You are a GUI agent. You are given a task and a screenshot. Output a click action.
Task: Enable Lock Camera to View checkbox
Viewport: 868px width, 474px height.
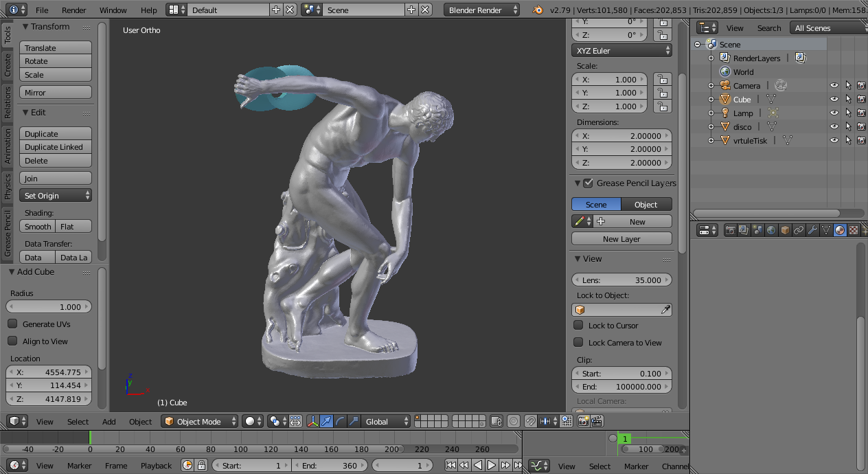coord(578,342)
